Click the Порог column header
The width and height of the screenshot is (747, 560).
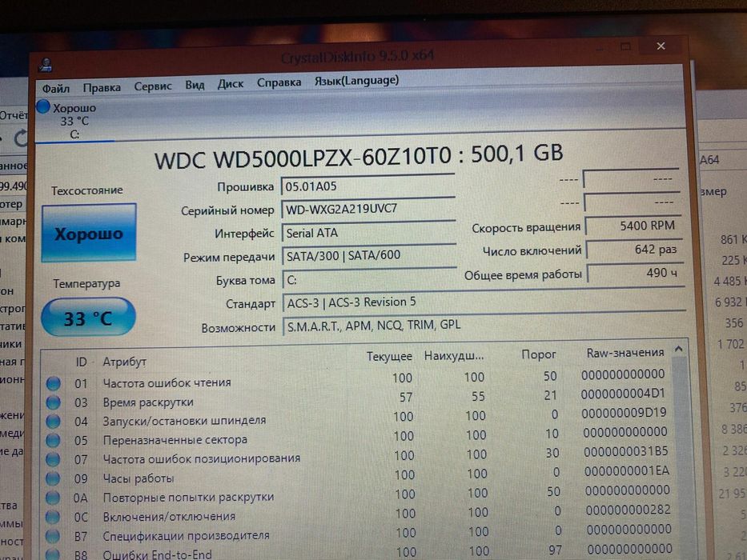click(539, 354)
